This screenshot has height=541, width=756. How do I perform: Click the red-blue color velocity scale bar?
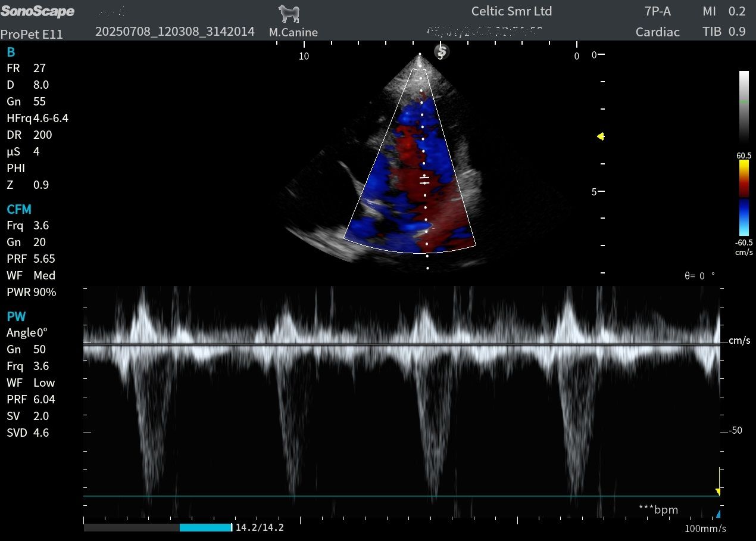click(744, 198)
